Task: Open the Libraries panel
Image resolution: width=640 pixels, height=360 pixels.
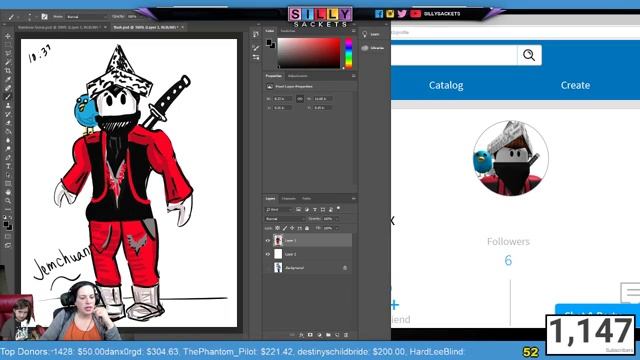Action: point(373,48)
